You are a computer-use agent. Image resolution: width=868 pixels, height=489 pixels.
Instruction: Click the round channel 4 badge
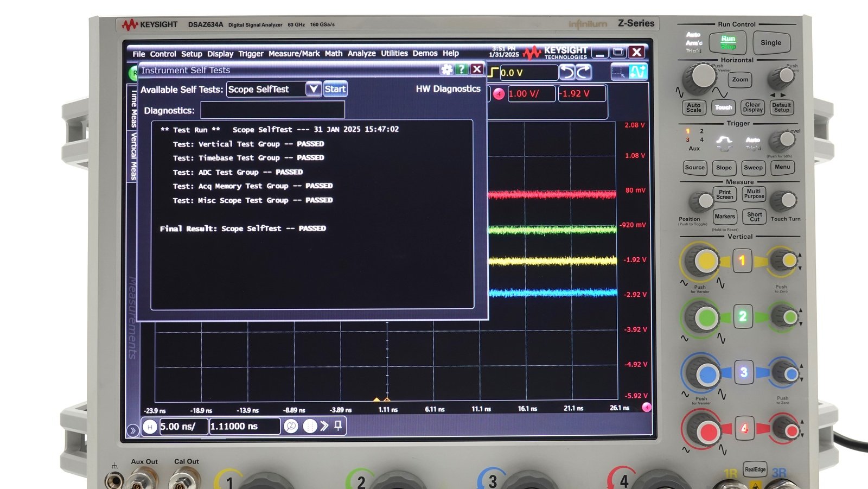tap(499, 94)
